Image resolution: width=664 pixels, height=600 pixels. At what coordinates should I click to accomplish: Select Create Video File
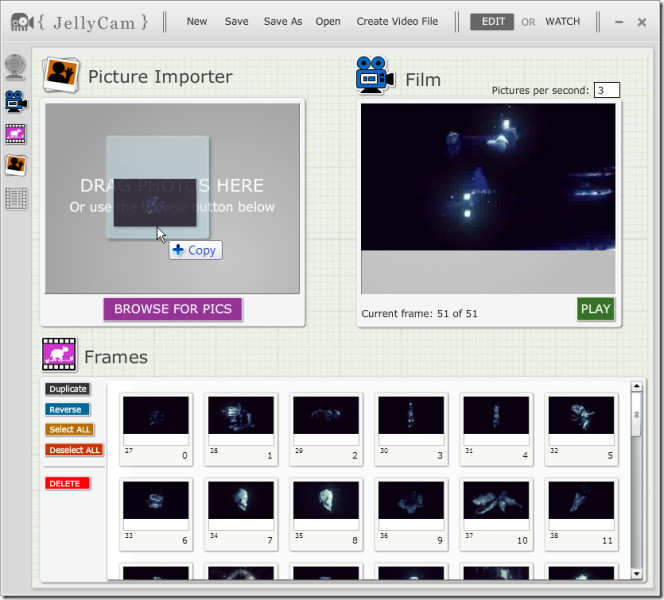point(397,21)
